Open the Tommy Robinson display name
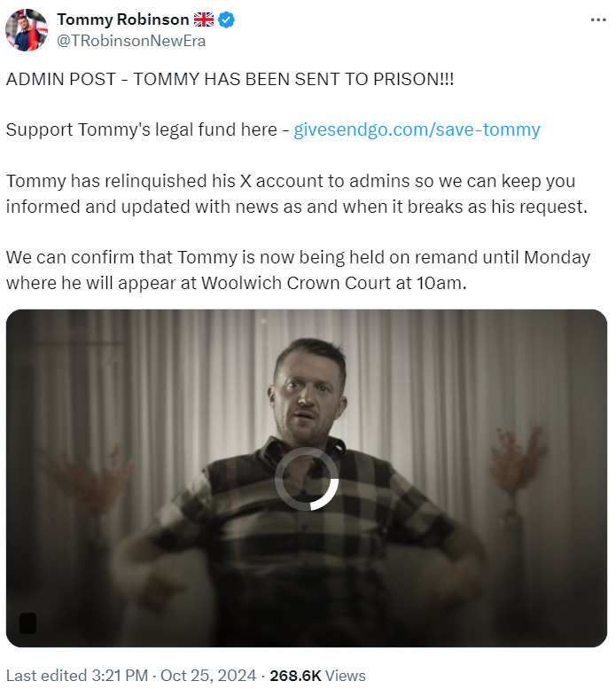This screenshot has width=616, height=689. [123, 20]
